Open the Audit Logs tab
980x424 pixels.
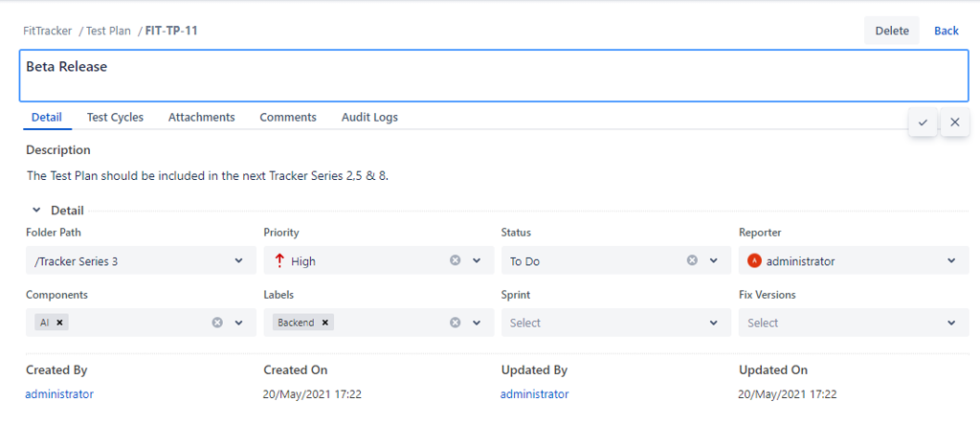(369, 117)
